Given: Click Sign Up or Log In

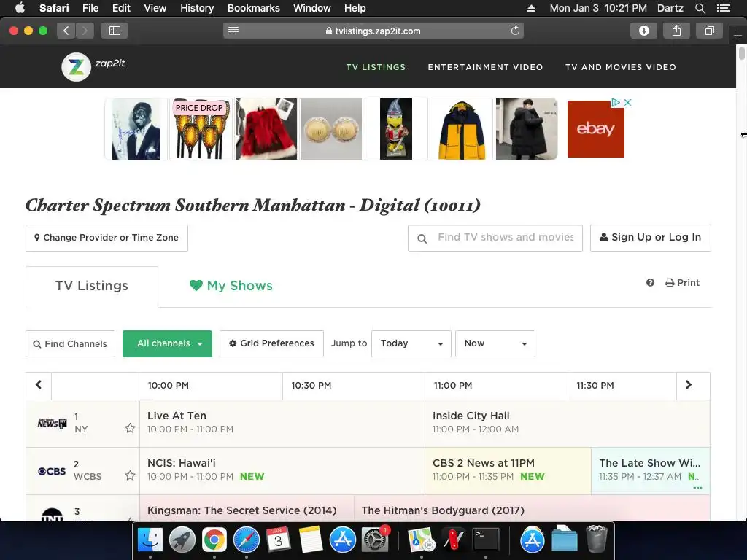Looking at the screenshot, I should [650, 238].
